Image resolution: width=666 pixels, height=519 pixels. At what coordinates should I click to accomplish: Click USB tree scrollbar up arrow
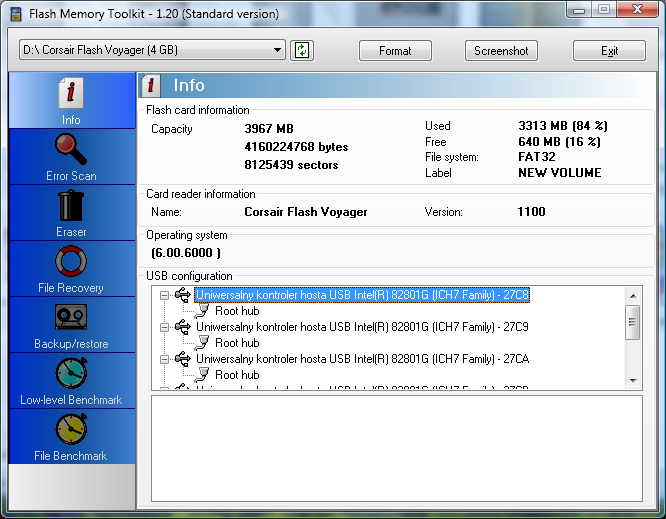[x=633, y=296]
